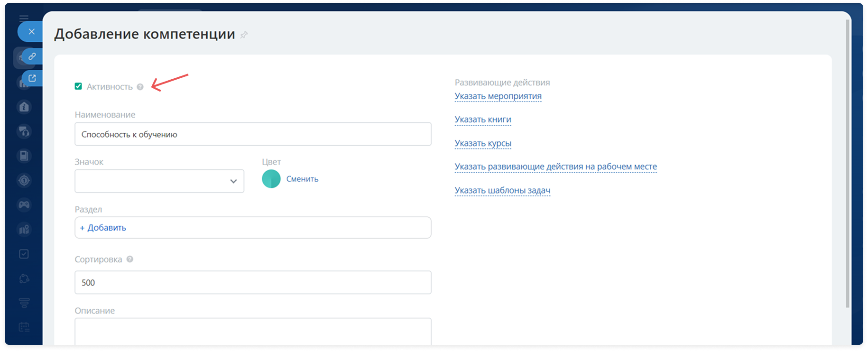Open Указать шаблоны задач link
Image resolution: width=868 pixels, height=352 pixels.
pos(502,190)
